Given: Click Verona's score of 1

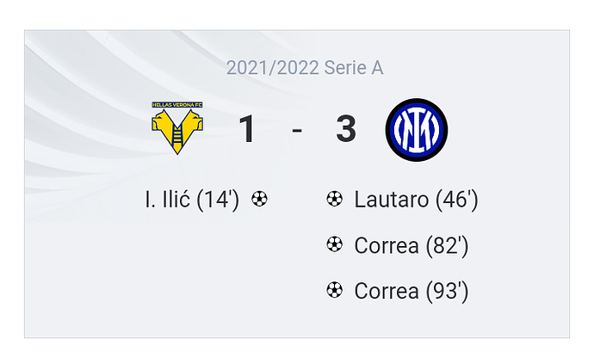Looking at the screenshot, I should click(x=247, y=130).
